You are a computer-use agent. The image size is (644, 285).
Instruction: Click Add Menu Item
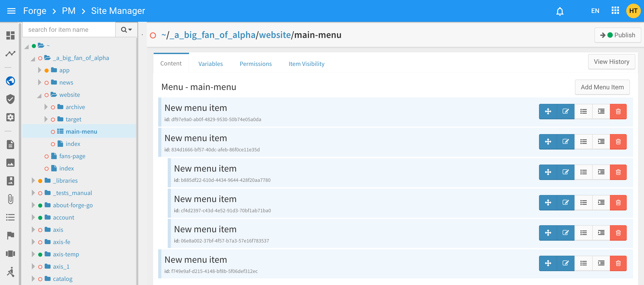[x=602, y=87]
